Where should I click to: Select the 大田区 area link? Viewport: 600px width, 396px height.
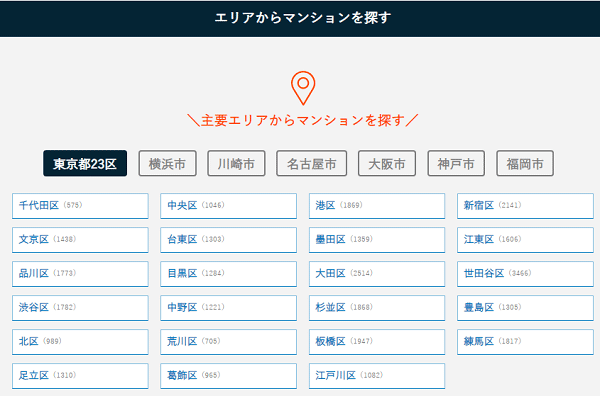[377, 274]
